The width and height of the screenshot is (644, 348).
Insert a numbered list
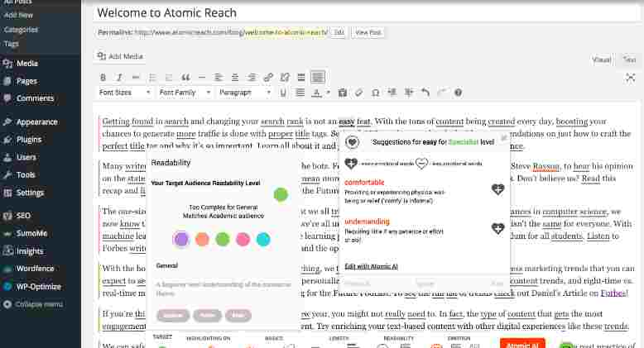(169, 77)
